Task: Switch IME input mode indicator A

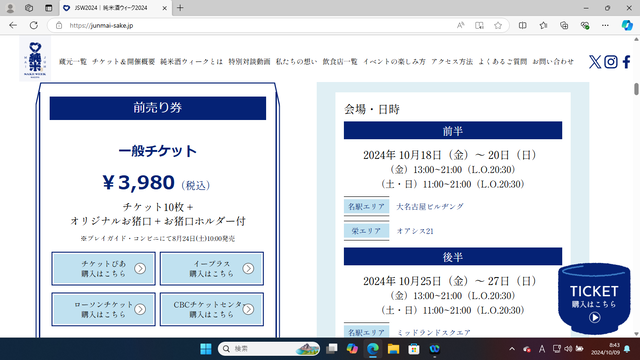Action: 542,349
